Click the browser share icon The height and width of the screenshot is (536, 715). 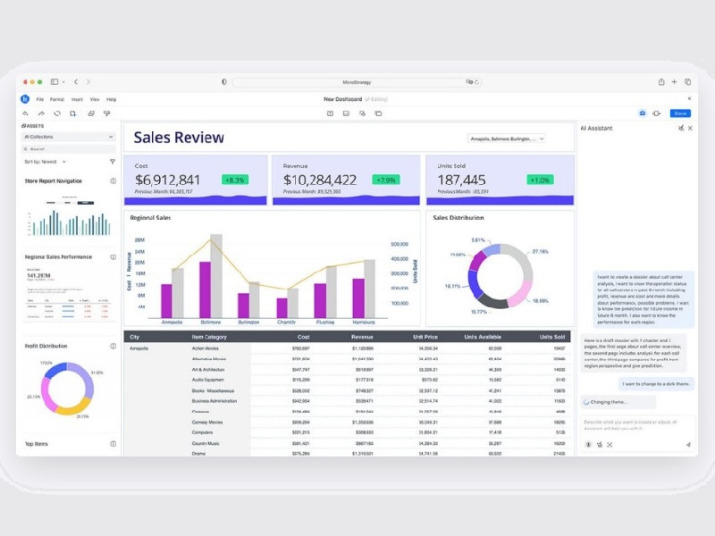click(661, 82)
